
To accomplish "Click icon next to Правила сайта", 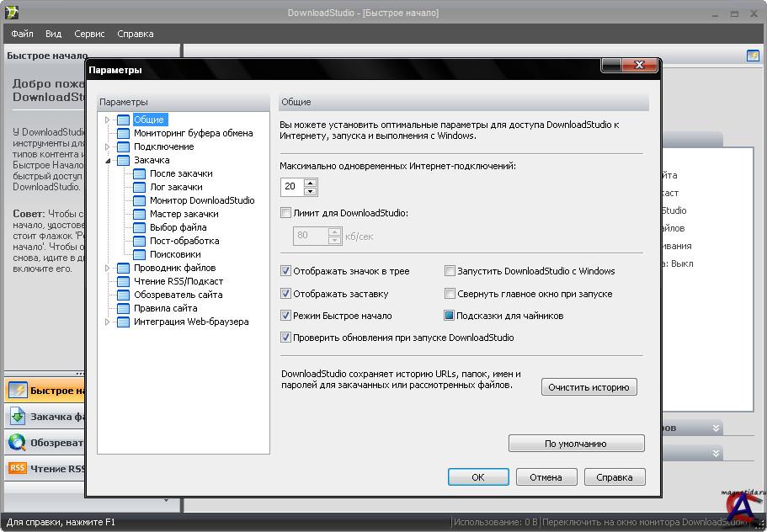I will [123, 308].
